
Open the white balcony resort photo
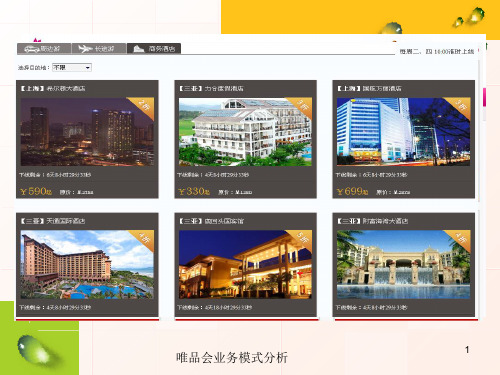(x=245, y=132)
